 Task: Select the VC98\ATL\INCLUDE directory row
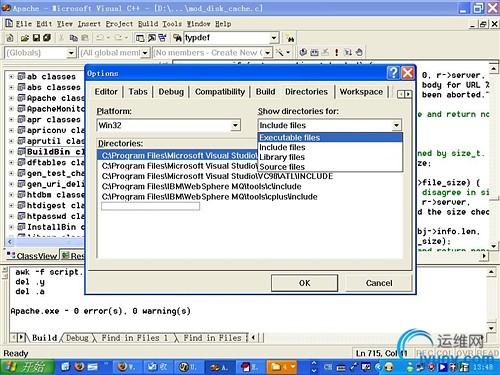click(x=217, y=176)
